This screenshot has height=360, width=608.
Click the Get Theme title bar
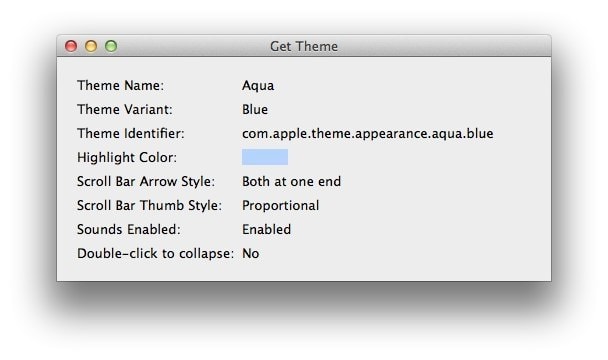pyautogui.click(x=304, y=46)
